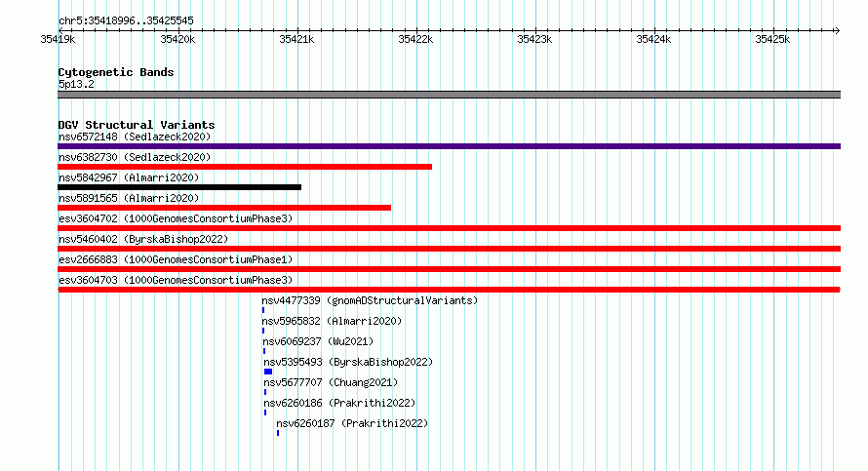Image resolution: width=868 pixels, height=471 pixels.
Task: Click the red nsv5891565 variant bar
Action: [x=224, y=208]
